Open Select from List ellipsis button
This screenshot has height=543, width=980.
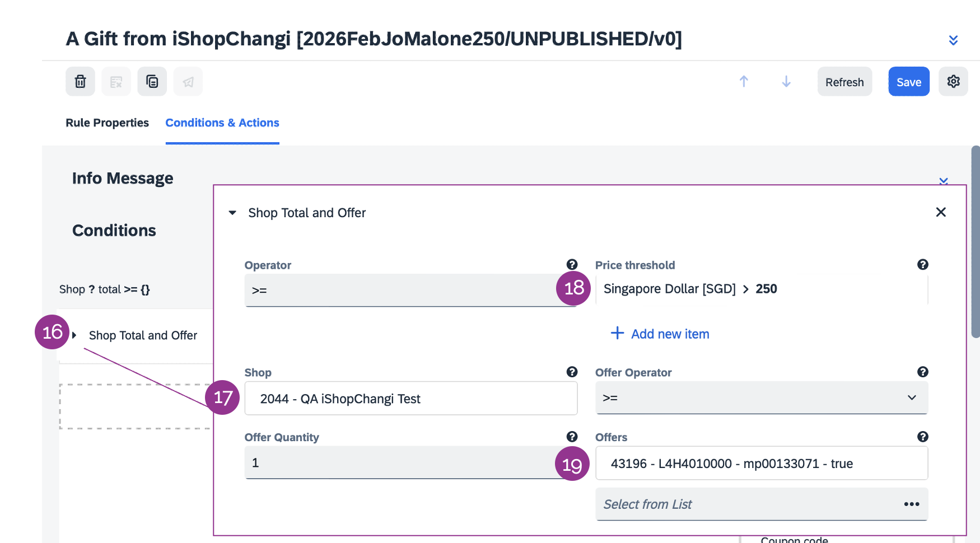(x=911, y=504)
